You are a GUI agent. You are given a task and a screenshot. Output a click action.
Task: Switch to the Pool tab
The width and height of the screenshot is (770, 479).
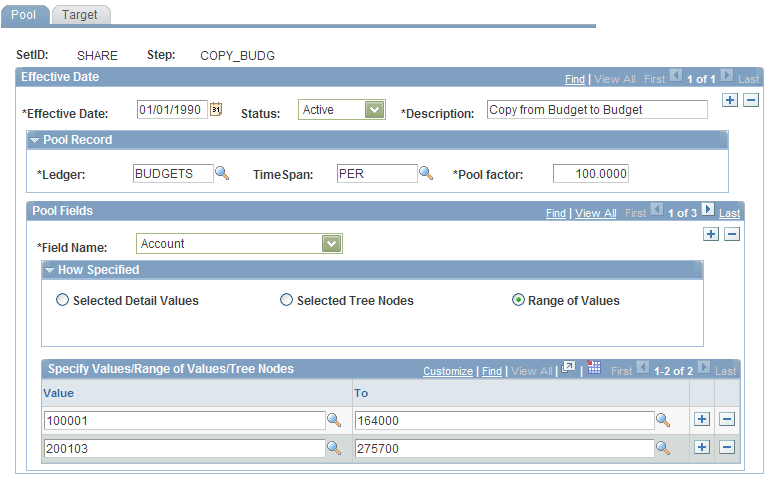[x=24, y=15]
